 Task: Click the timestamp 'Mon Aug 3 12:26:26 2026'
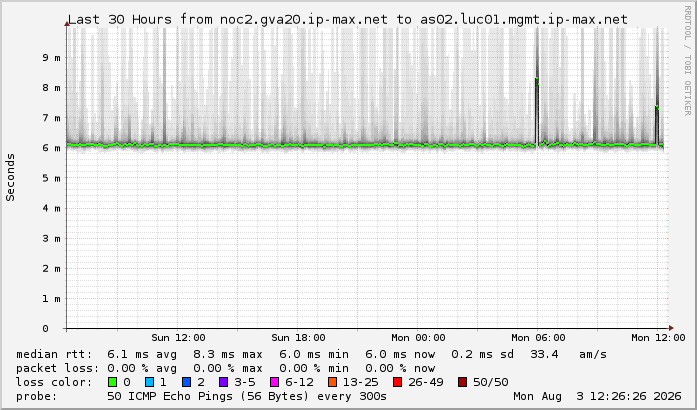tap(597, 396)
